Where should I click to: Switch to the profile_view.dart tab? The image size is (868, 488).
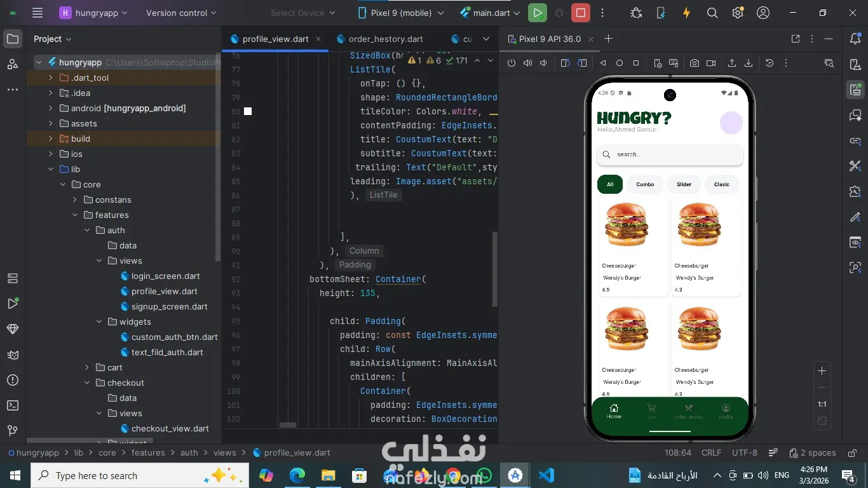point(275,39)
